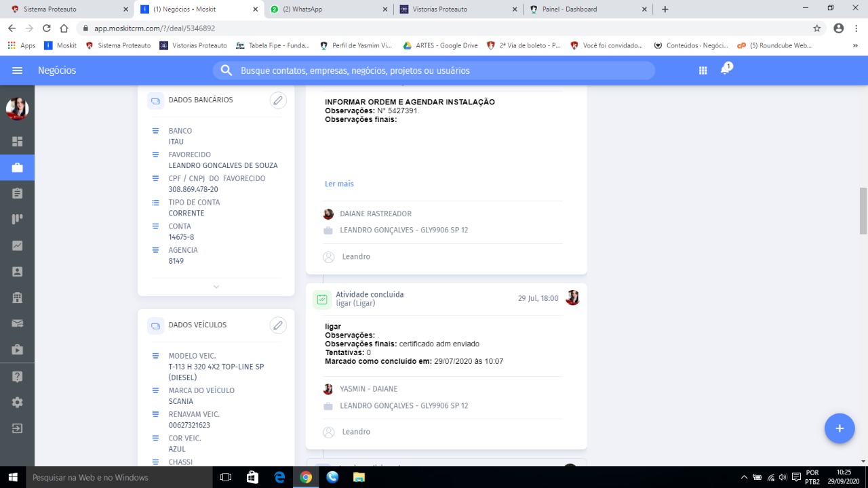This screenshot has height=488, width=868.
Task: Click the search bar for contacts
Action: click(x=434, y=70)
